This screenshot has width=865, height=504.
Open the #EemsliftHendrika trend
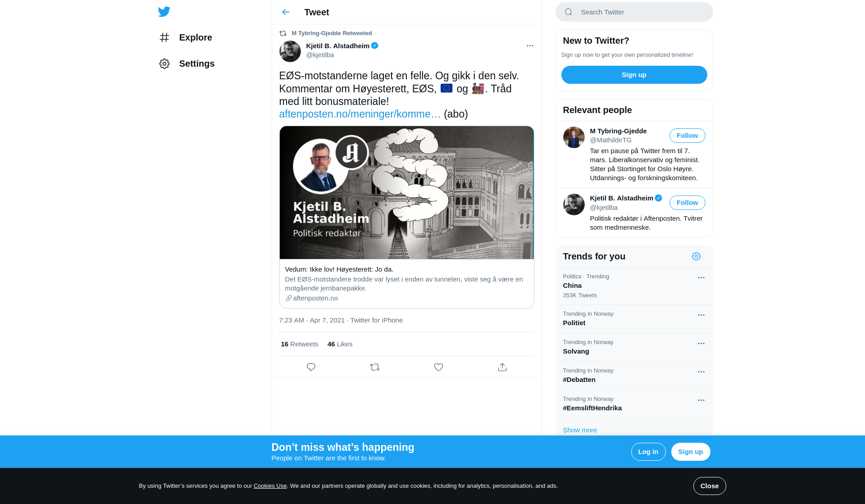[x=634, y=404]
